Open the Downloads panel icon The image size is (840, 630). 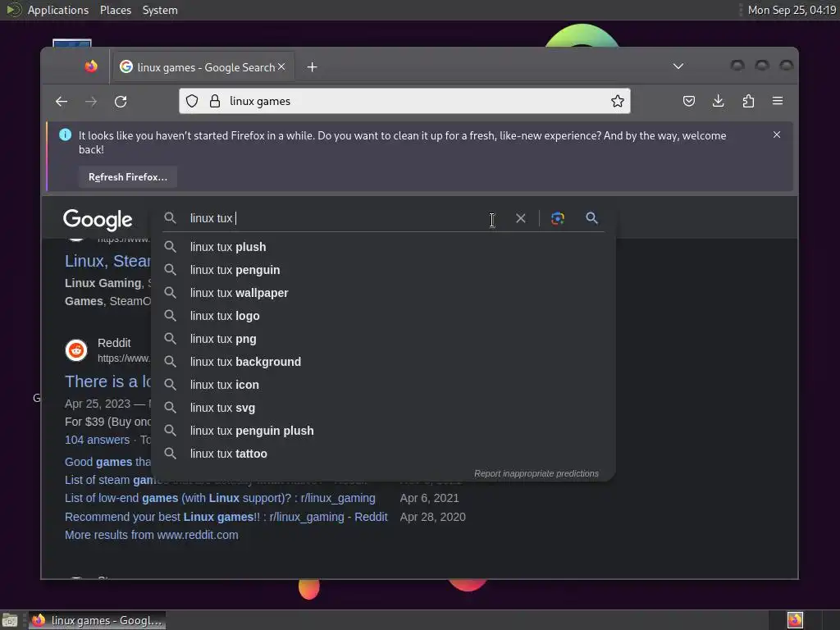(719, 101)
